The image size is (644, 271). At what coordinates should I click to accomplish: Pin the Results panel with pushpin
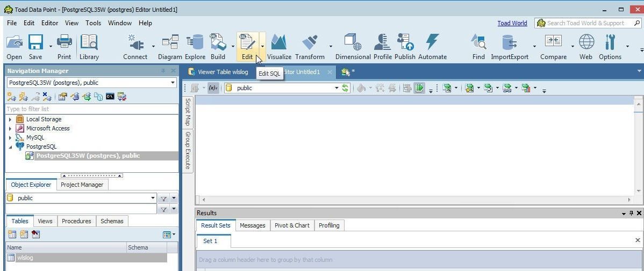pyautogui.click(x=632, y=213)
